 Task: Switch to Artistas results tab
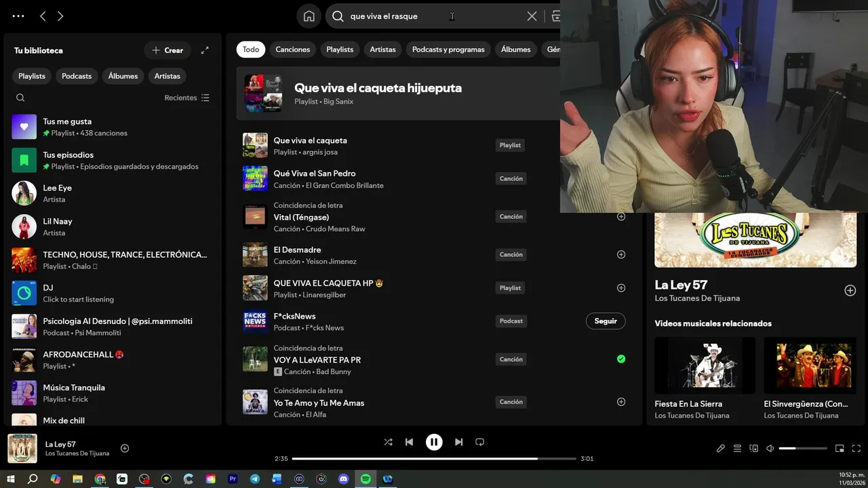(382, 49)
